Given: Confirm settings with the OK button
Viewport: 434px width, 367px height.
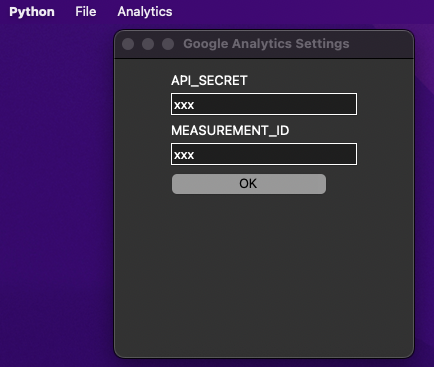Looking at the screenshot, I should (x=249, y=184).
